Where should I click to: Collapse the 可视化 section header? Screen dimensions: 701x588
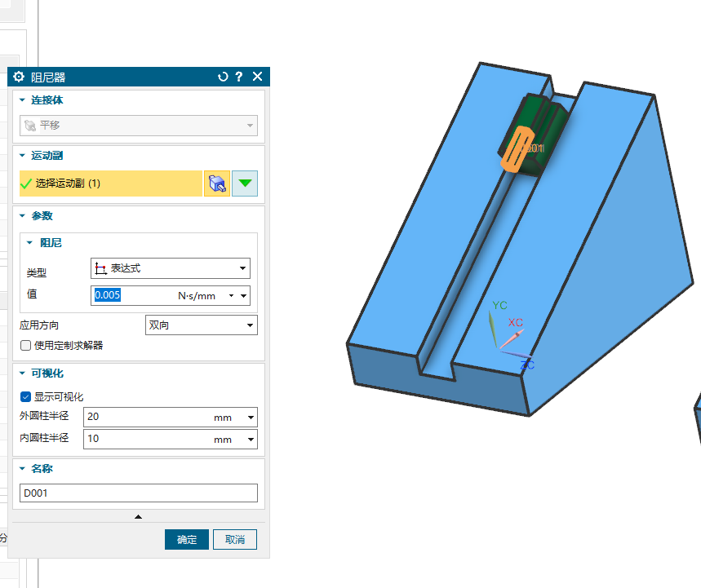[x=23, y=374]
